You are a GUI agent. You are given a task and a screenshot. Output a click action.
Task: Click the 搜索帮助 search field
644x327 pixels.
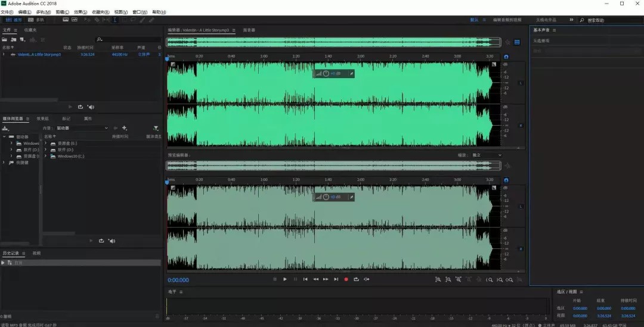(x=611, y=20)
